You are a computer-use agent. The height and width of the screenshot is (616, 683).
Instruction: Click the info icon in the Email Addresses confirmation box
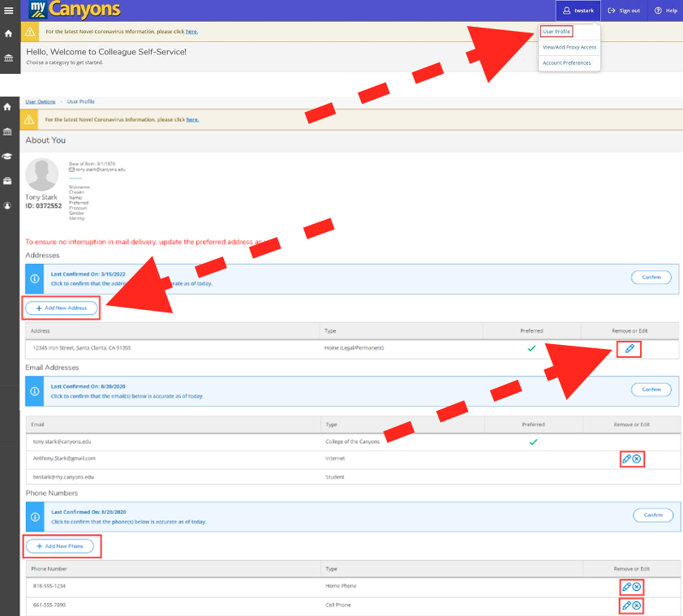click(35, 391)
